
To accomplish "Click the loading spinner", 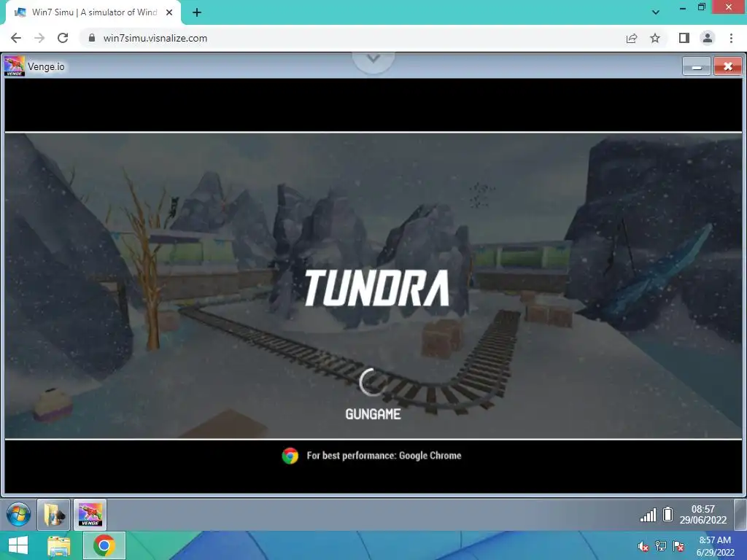I will (372, 382).
